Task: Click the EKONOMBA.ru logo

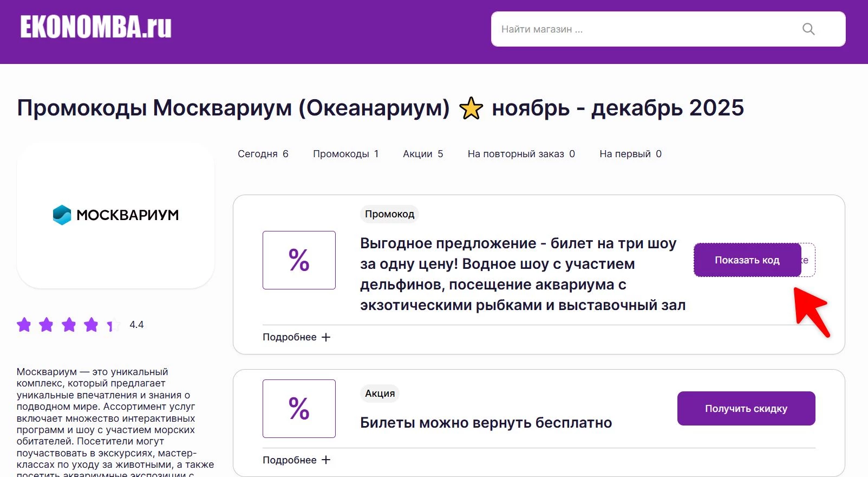Action: [96, 27]
